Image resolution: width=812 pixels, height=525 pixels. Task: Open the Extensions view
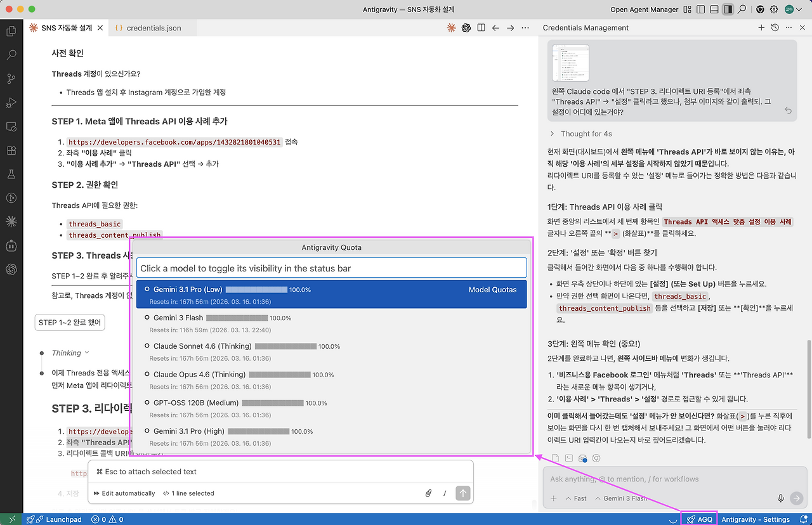(x=11, y=150)
